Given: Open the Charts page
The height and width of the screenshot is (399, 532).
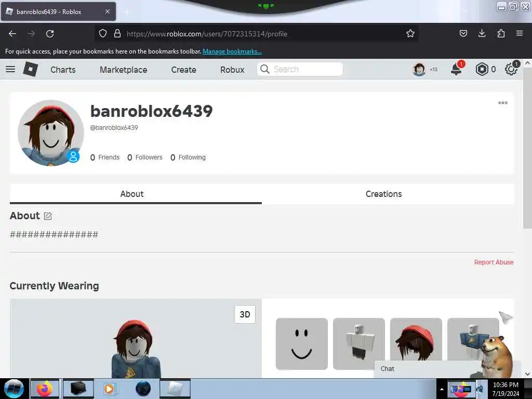Looking at the screenshot, I should tap(63, 70).
